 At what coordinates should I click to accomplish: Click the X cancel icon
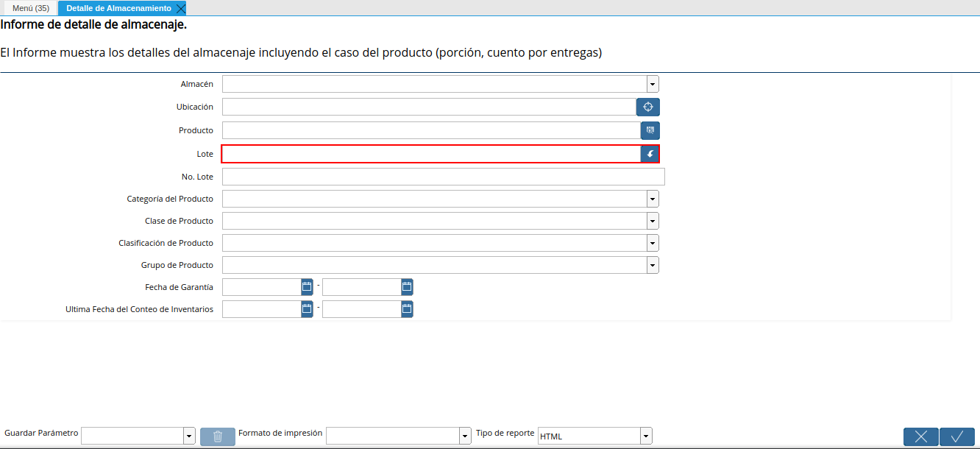click(920, 436)
